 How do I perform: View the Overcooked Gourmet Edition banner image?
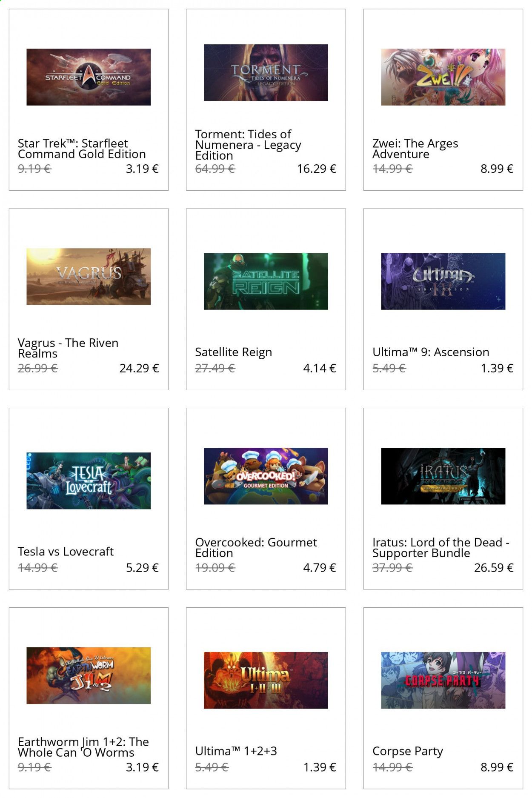266,476
